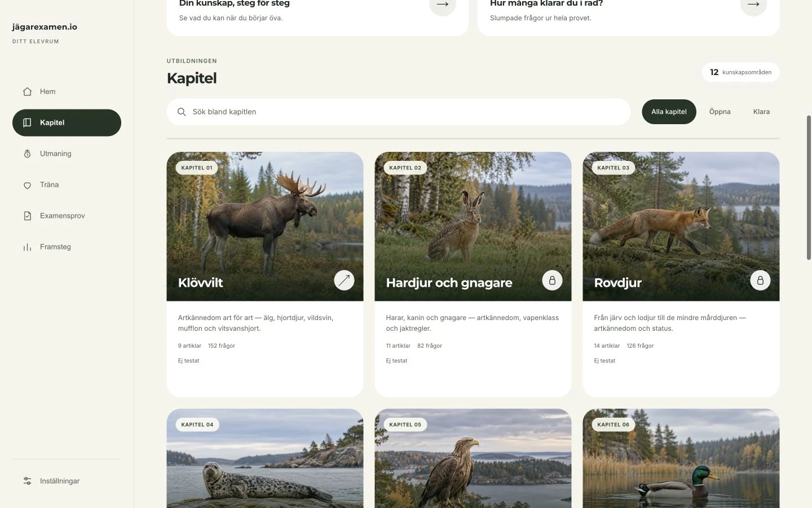Filter chapters by Öppna
Image resolution: width=812 pixels, height=508 pixels.
720,112
